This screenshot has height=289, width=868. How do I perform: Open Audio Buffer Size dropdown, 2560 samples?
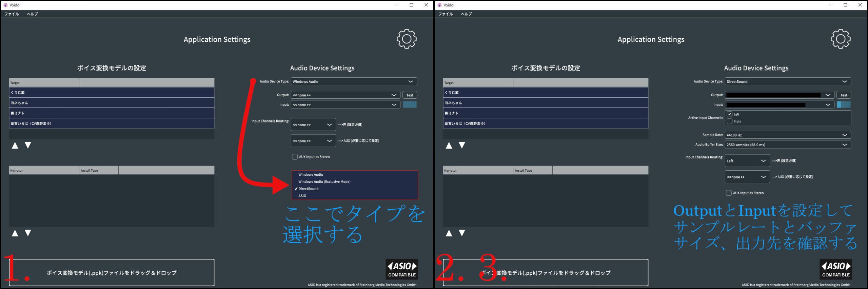(788, 145)
